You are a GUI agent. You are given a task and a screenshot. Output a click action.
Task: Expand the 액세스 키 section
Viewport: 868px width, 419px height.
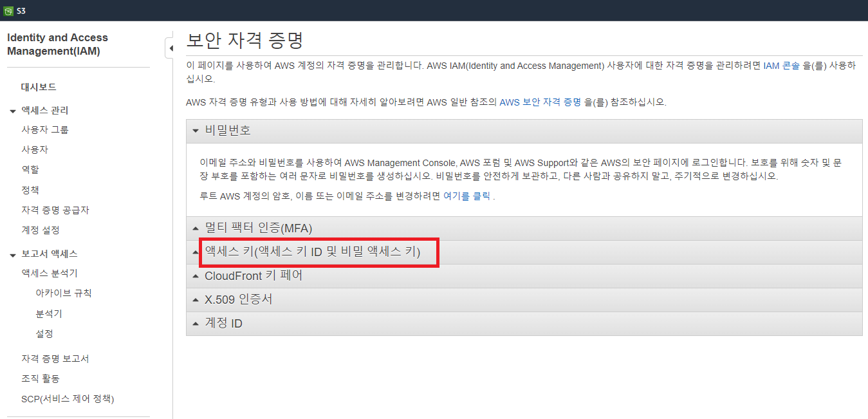524,252
